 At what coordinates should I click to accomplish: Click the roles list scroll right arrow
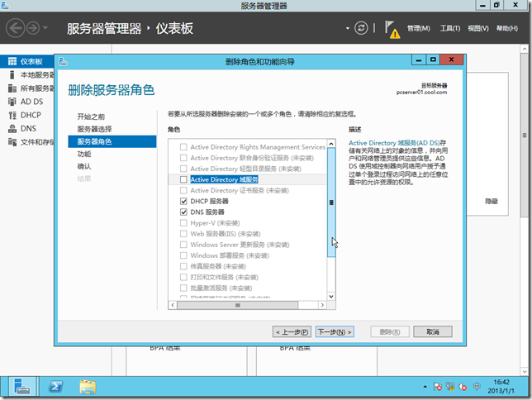tap(322, 305)
